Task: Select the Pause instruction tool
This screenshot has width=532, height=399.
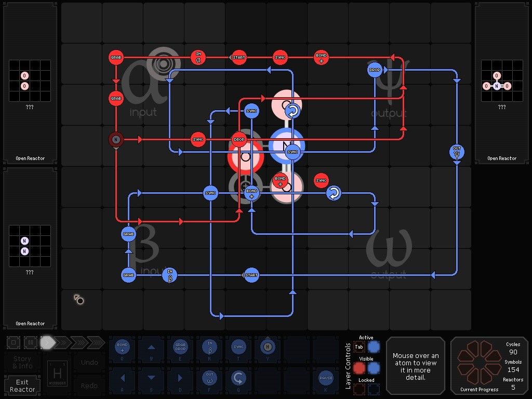Action: (326, 378)
